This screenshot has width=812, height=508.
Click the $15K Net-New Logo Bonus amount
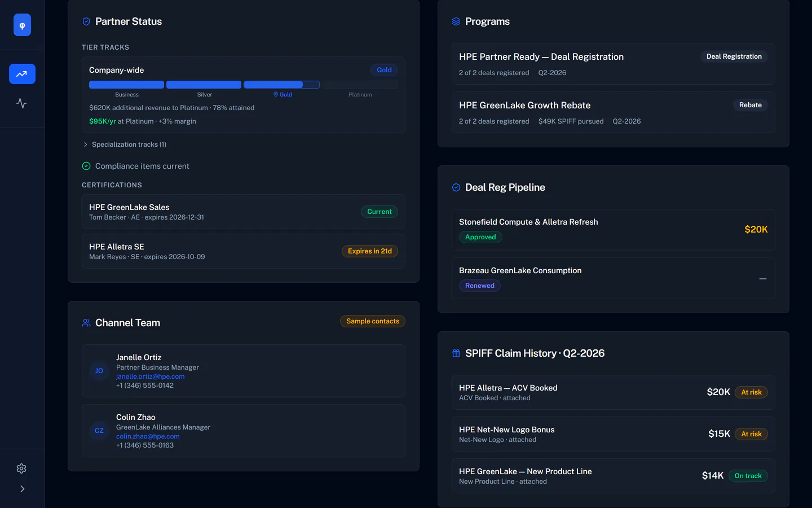tap(719, 433)
